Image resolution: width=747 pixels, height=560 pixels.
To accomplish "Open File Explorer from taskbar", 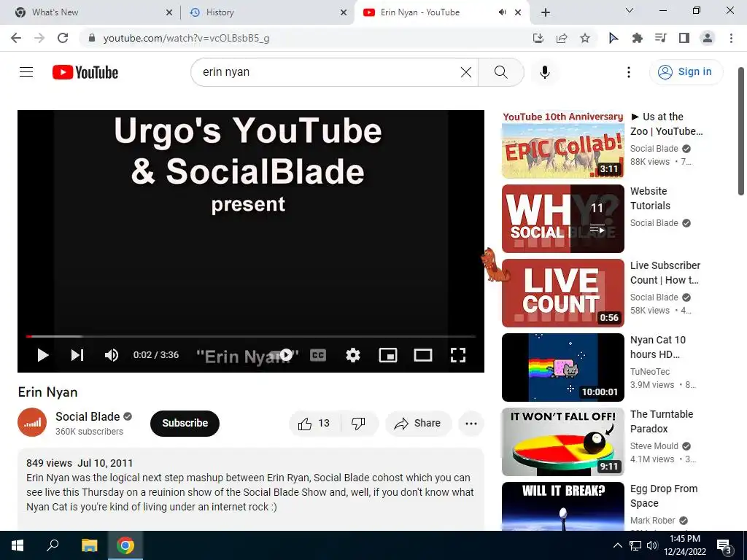I will (x=89, y=545).
